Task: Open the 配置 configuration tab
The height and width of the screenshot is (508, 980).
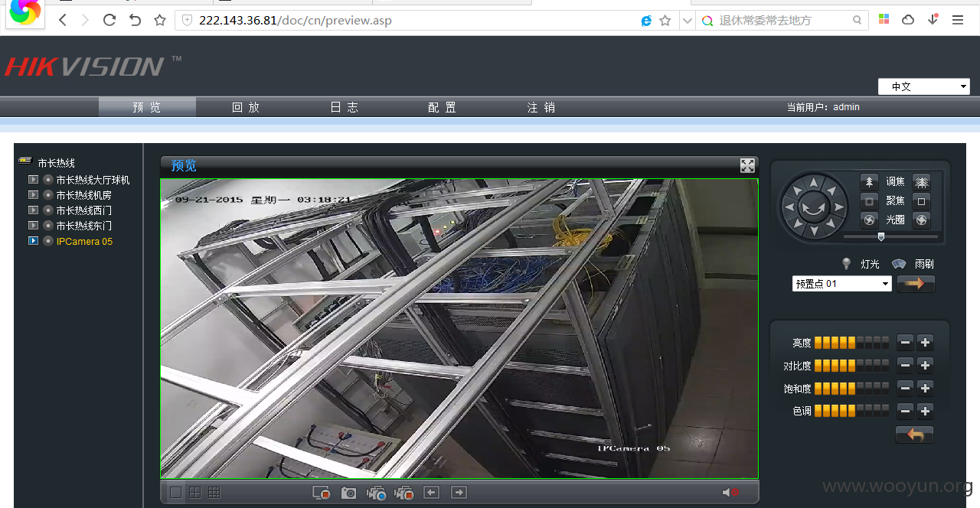Action: [442, 107]
